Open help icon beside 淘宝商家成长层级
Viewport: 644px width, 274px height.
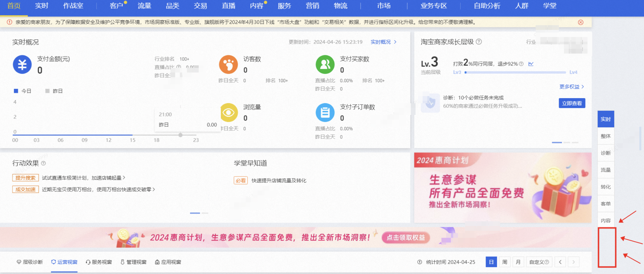[x=479, y=42]
